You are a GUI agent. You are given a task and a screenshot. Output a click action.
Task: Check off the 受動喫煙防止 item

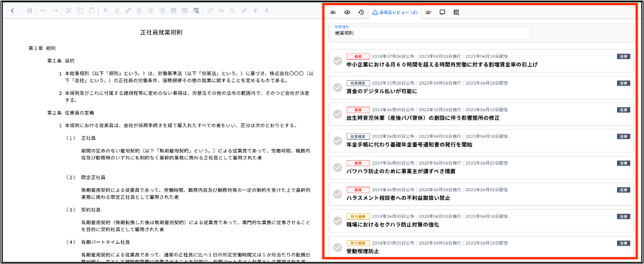(x=338, y=248)
